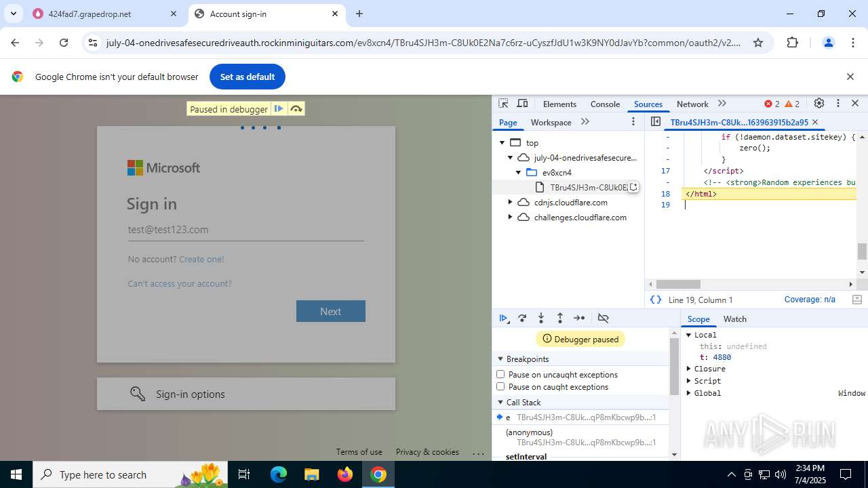The image size is (868, 488).
Task: Open the Privacy & cookies link
Action: click(427, 451)
